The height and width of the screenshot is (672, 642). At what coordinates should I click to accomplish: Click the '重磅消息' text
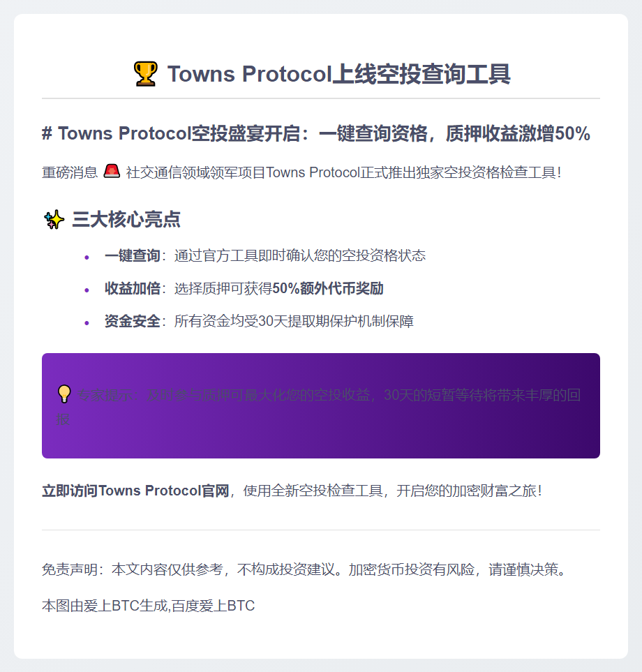(70, 172)
